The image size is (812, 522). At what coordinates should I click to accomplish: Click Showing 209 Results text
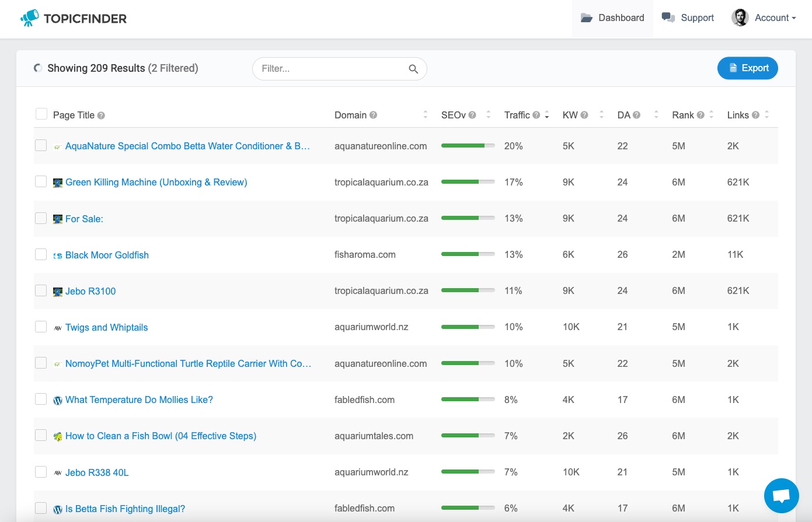96,68
